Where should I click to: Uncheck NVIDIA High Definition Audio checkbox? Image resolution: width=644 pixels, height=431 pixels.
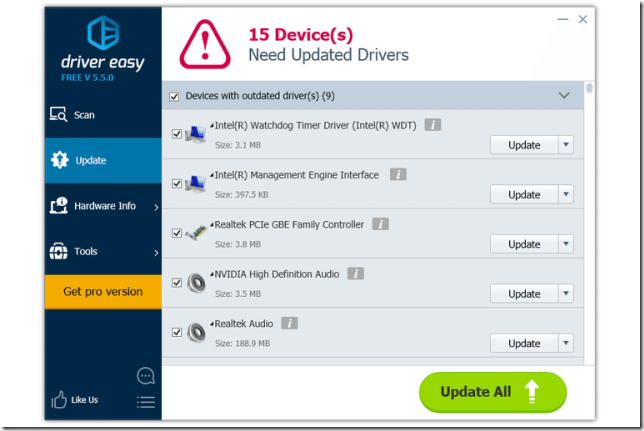pos(177,283)
